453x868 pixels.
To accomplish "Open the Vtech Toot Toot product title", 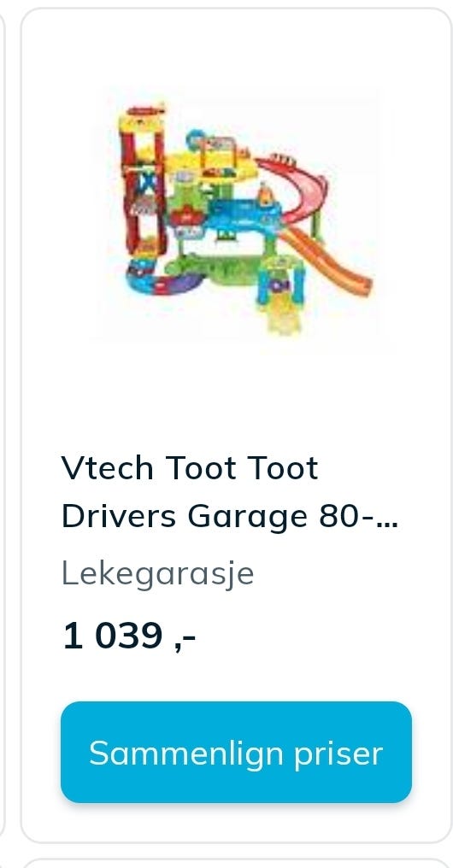I will coord(229,491).
